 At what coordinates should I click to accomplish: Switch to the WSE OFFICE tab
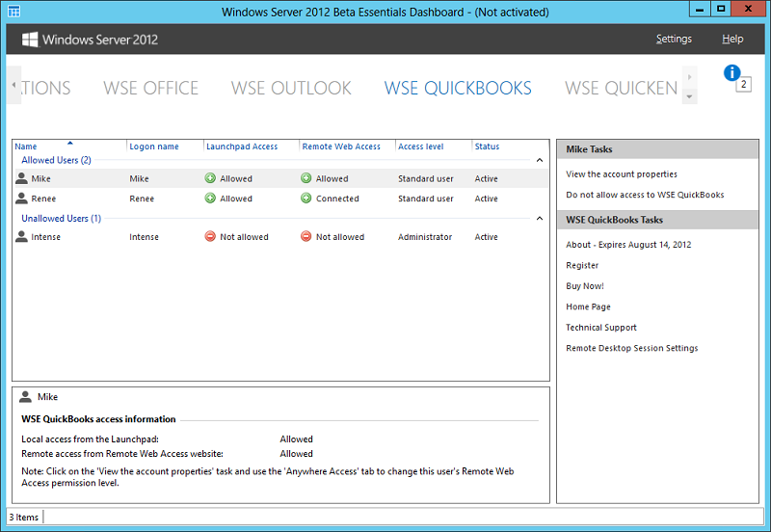(150, 88)
